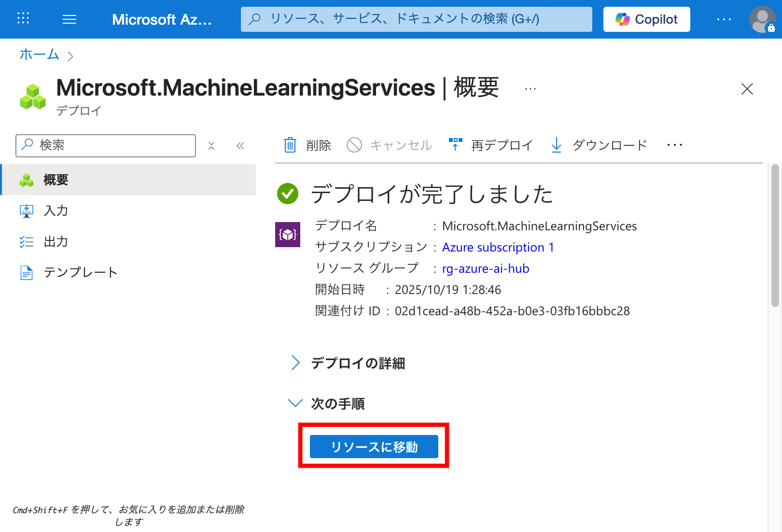Open the toolbar overflow ellipsis

pyautogui.click(x=675, y=145)
